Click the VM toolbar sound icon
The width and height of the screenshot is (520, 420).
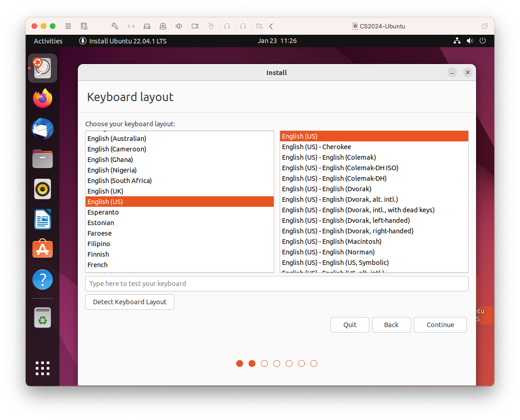coord(179,26)
